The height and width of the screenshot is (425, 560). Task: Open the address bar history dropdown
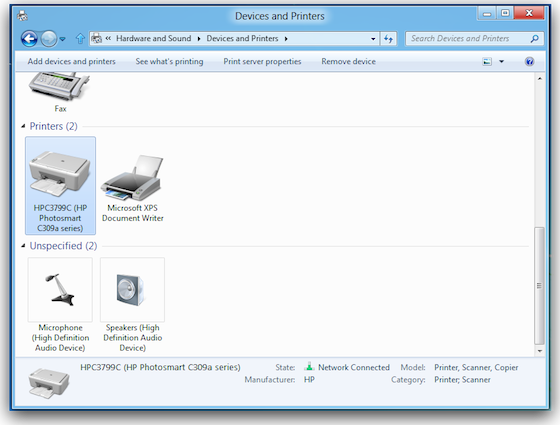(x=373, y=39)
